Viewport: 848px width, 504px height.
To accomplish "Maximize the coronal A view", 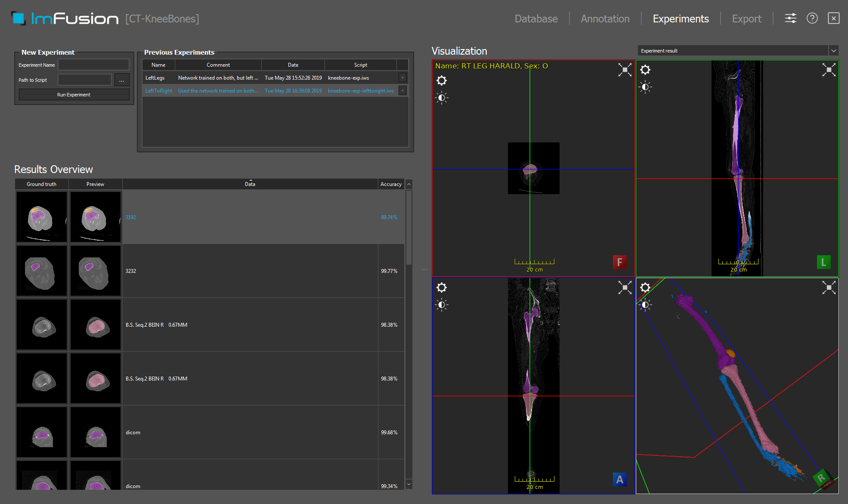I will click(625, 288).
